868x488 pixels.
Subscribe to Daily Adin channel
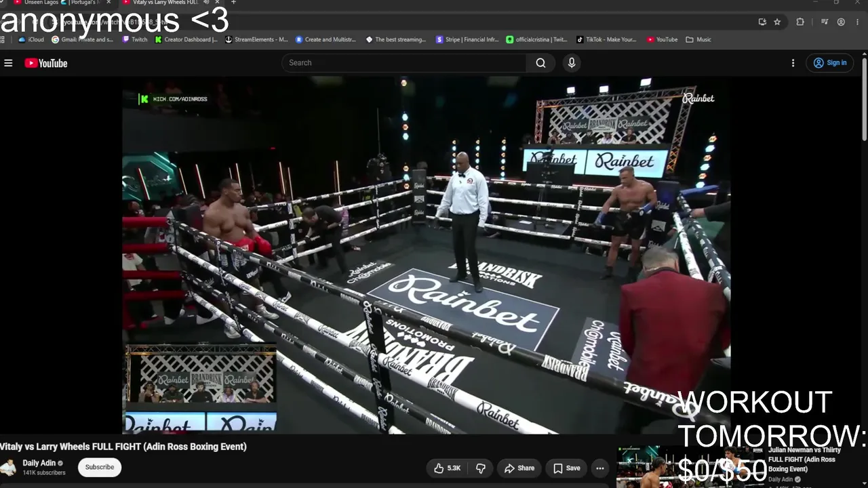pyautogui.click(x=100, y=467)
